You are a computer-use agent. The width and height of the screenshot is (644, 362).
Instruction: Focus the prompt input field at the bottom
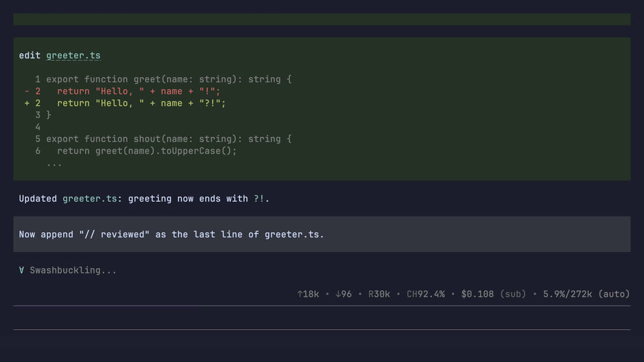pyautogui.click(x=321, y=318)
